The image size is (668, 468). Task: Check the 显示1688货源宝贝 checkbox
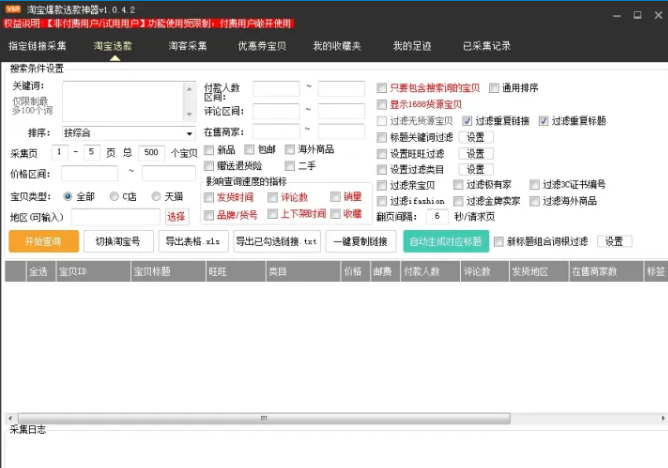(382, 104)
